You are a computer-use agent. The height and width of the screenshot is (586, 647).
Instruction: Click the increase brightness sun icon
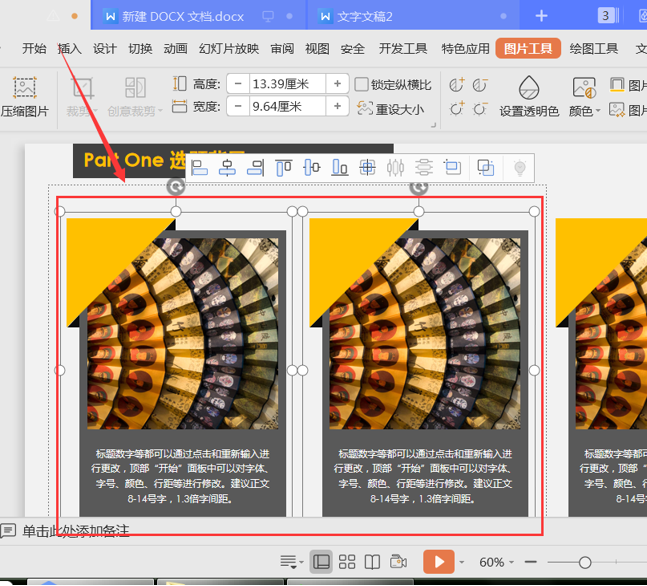point(456,109)
